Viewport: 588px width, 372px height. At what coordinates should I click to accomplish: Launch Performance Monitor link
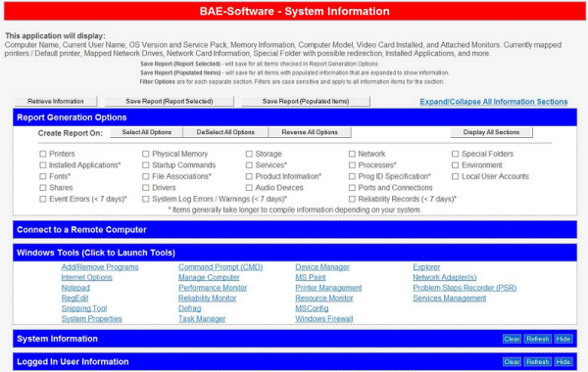pos(213,288)
